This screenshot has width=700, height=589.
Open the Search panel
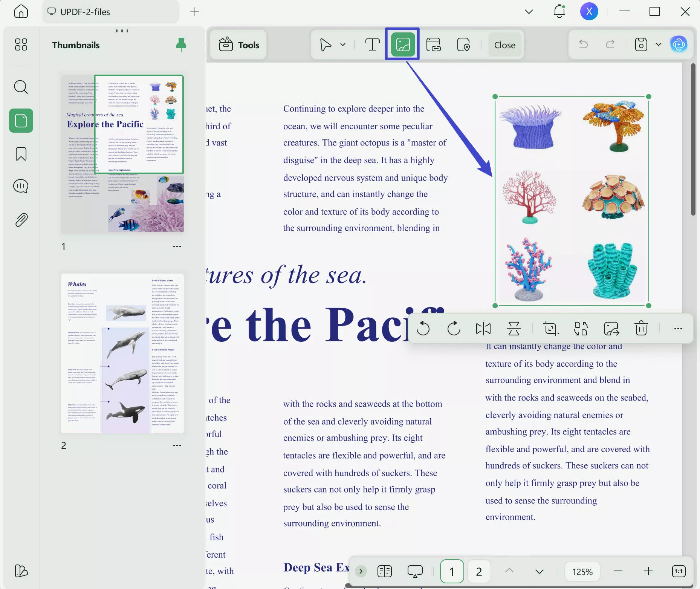(21, 87)
